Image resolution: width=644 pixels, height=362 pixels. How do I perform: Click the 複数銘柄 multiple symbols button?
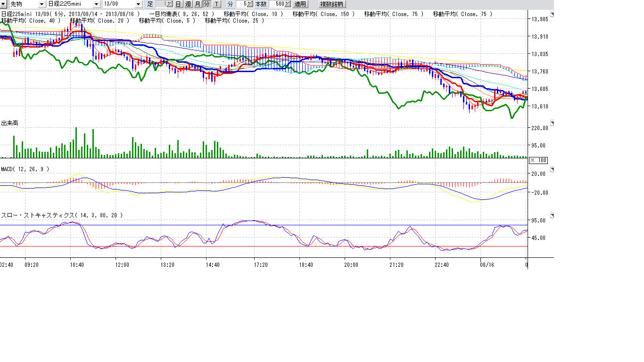(x=332, y=4)
